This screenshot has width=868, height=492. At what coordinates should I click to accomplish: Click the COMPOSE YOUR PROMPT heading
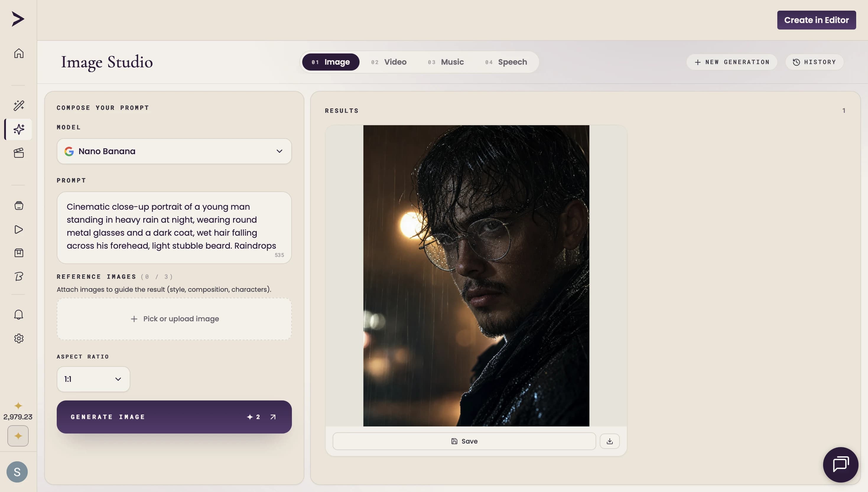click(103, 107)
